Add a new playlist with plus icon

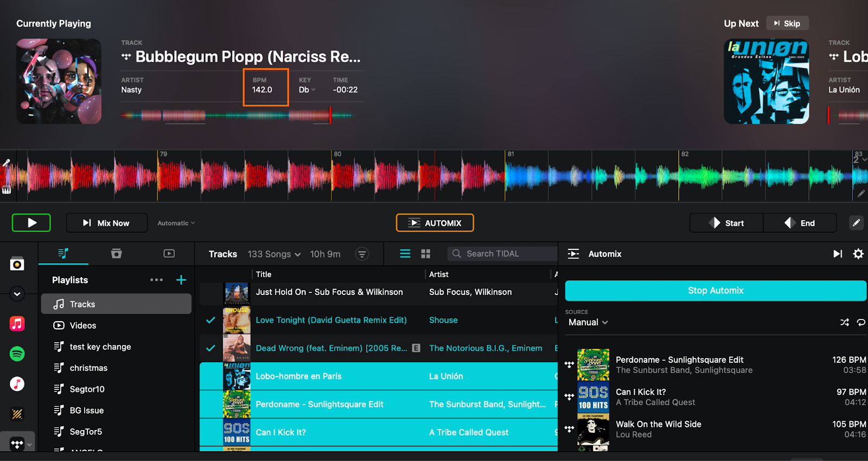(181, 280)
